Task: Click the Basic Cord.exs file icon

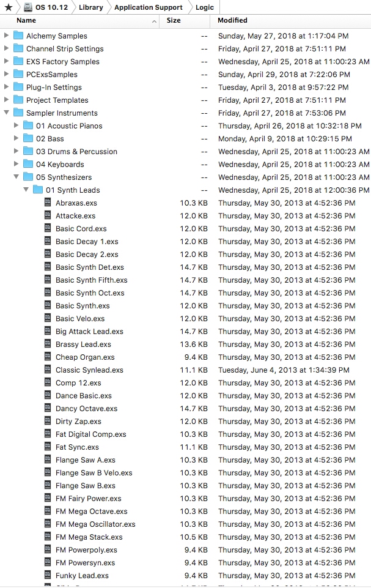Action: [x=48, y=228]
